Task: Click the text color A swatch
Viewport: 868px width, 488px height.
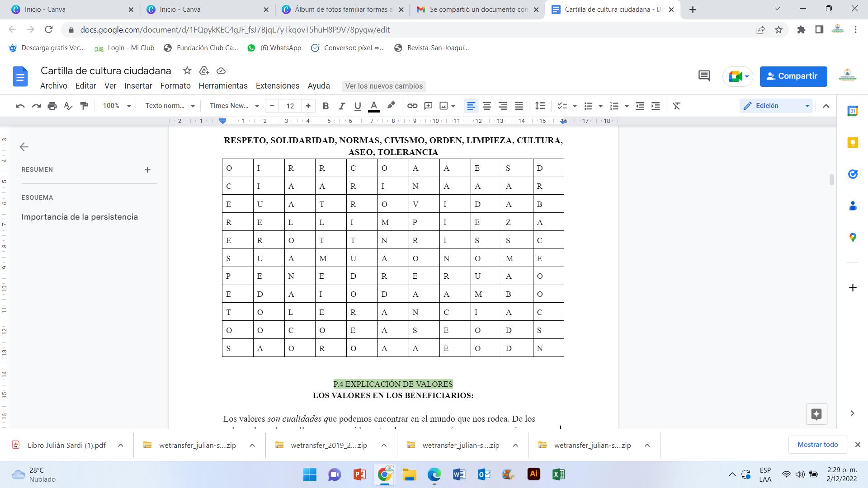Action: (374, 106)
